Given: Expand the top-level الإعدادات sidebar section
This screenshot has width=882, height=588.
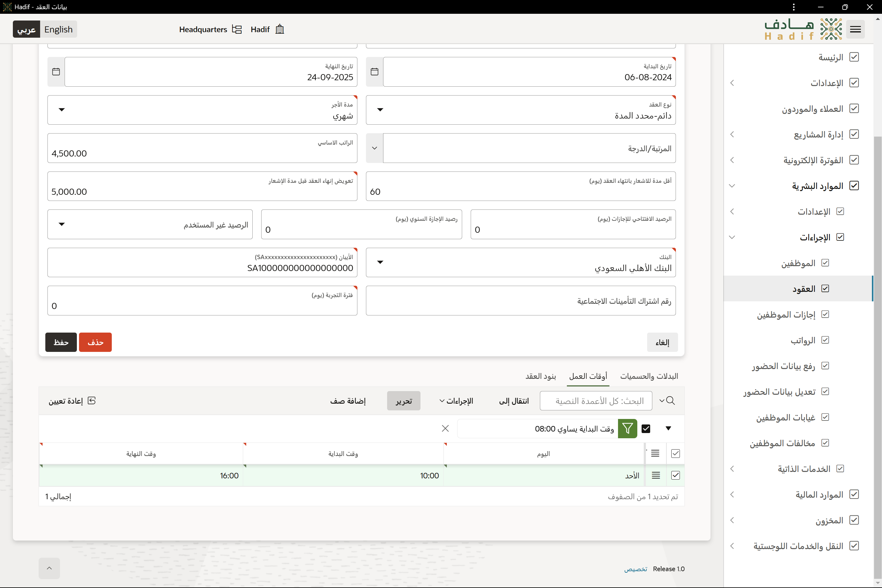Looking at the screenshot, I should (x=732, y=83).
